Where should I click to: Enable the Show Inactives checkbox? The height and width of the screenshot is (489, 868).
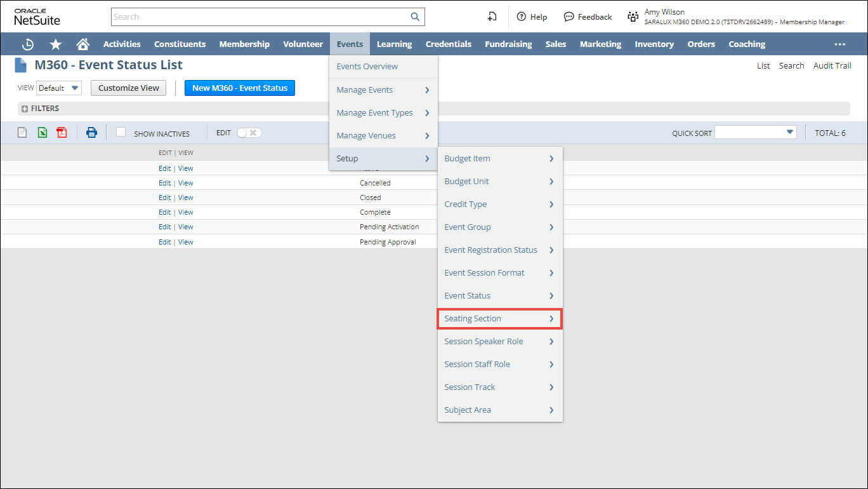coord(121,132)
